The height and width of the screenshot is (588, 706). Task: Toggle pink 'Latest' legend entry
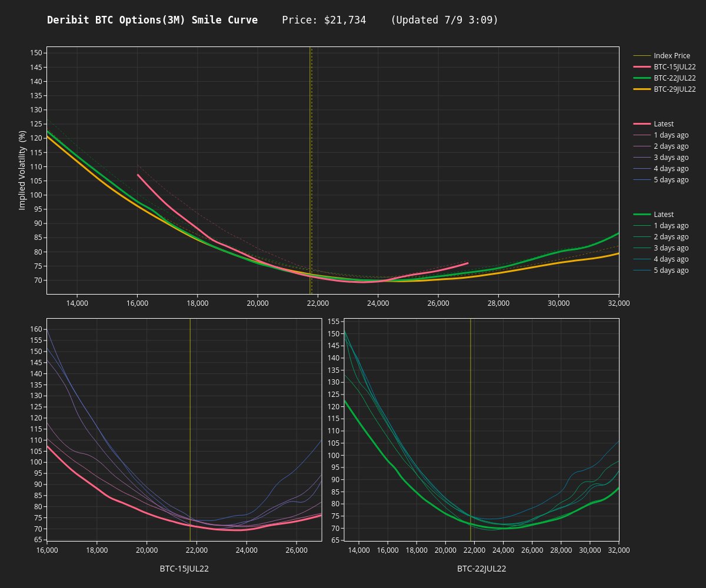pos(654,124)
